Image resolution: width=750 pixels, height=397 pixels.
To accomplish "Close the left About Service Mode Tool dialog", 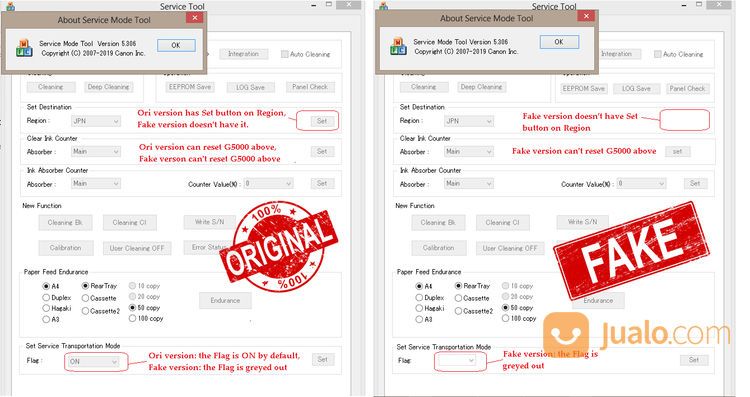I will click(194, 18).
